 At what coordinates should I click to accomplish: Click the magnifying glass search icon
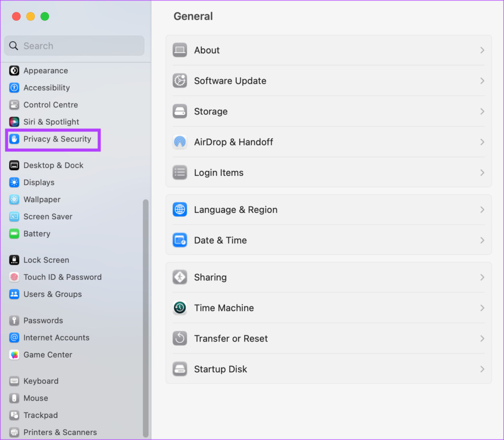point(13,46)
